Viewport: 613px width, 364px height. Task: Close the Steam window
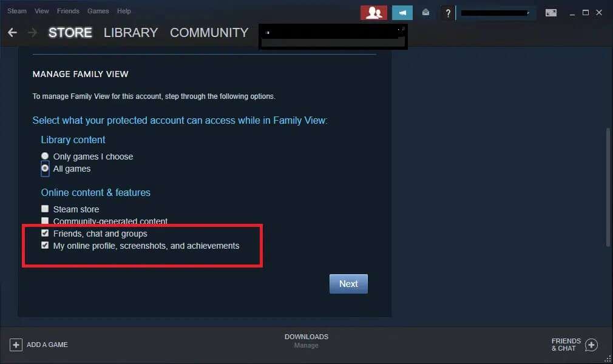(x=599, y=13)
